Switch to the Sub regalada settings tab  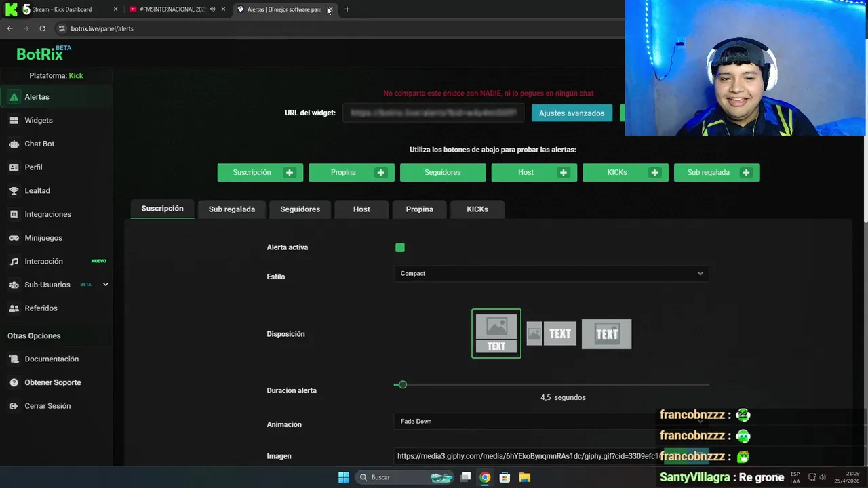click(x=232, y=209)
